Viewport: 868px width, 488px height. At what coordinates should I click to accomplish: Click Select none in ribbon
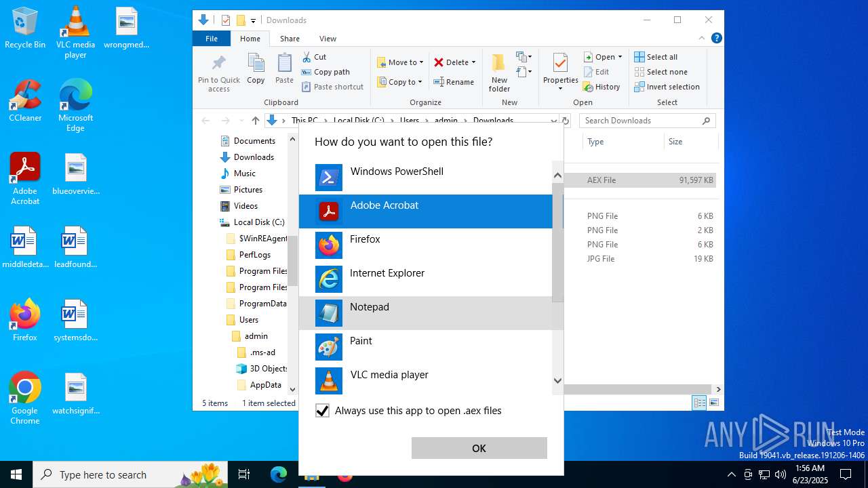[660, 72]
